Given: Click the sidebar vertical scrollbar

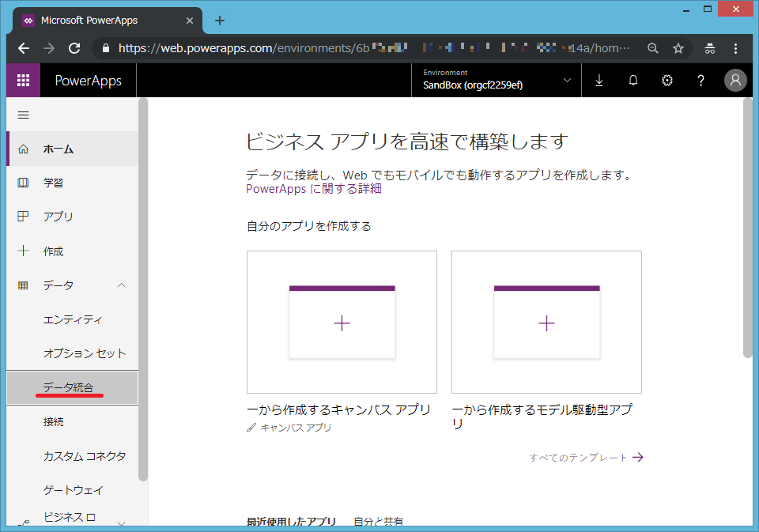Looking at the screenshot, I should coord(143,289).
